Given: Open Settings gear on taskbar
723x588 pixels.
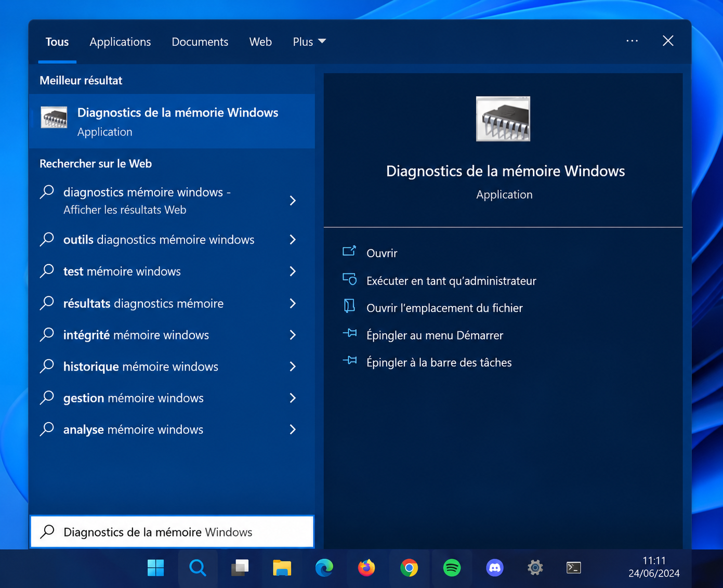Looking at the screenshot, I should [535, 568].
